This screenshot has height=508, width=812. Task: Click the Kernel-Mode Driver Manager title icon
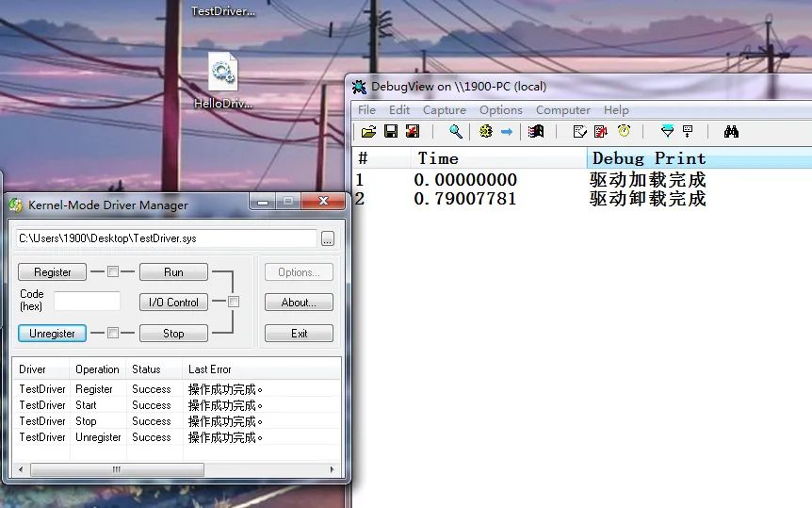[x=16, y=205]
